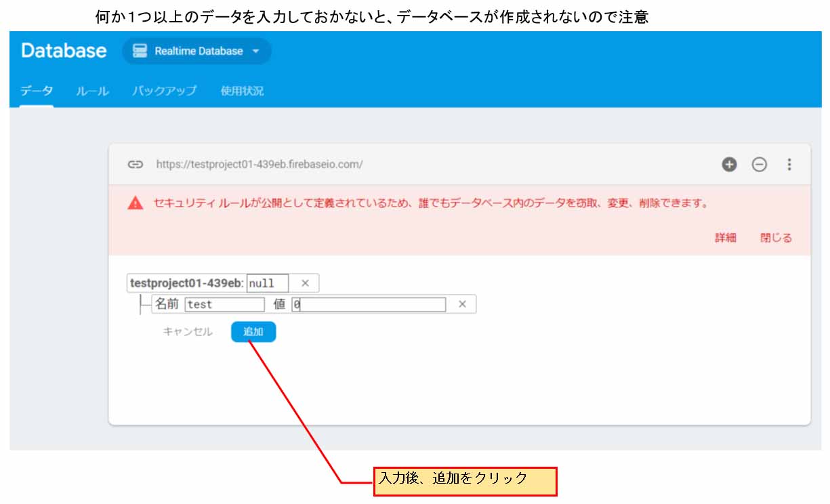Select the 使用状況 tab
Viewport: 830px width, 504px height.
pyautogui.click(x=242, y=91)
